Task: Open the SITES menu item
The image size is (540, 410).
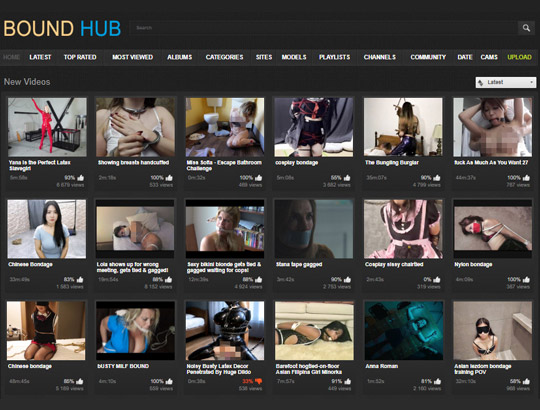Action: point(264,57)
